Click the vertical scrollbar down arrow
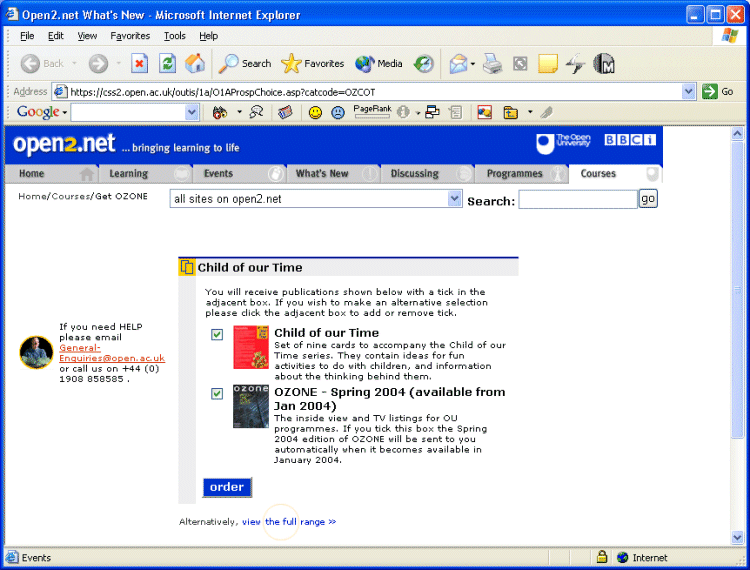 point(737,537)
